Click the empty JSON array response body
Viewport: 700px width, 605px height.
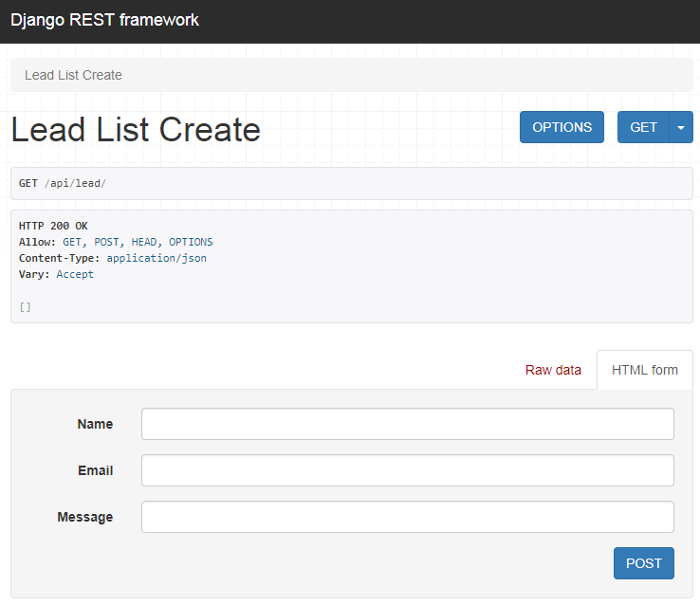(26, 306)
